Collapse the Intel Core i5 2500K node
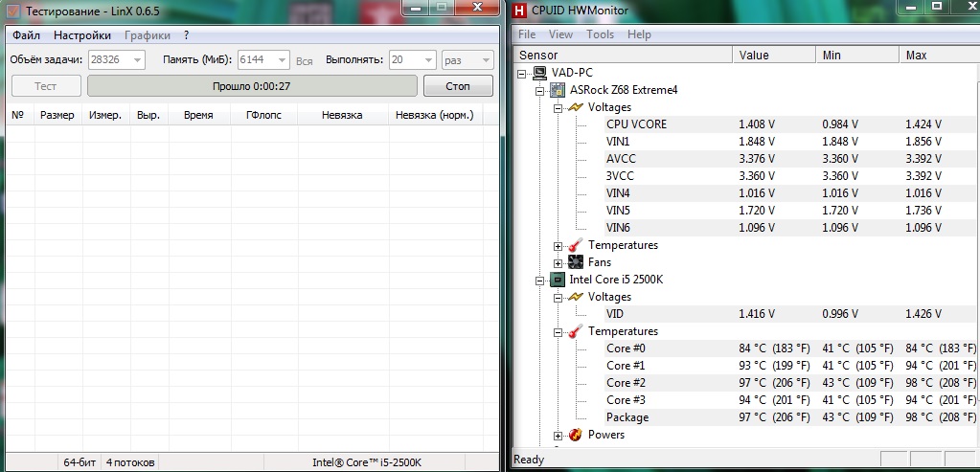 click(x=540, y=281)
